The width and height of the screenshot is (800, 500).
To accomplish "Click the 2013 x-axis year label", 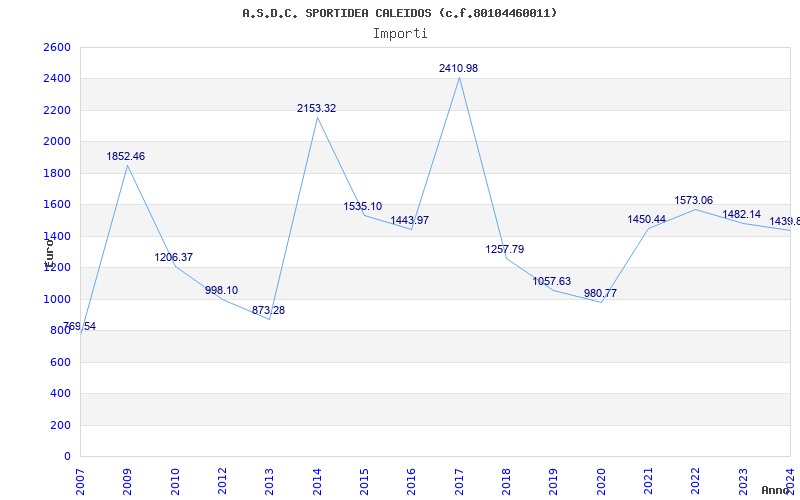I will click(x=269, y=481).
